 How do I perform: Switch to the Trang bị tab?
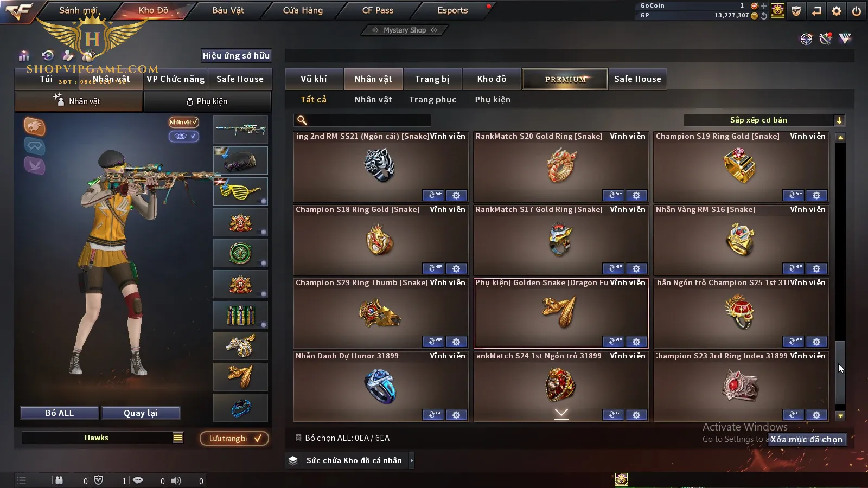pos(432,79)
